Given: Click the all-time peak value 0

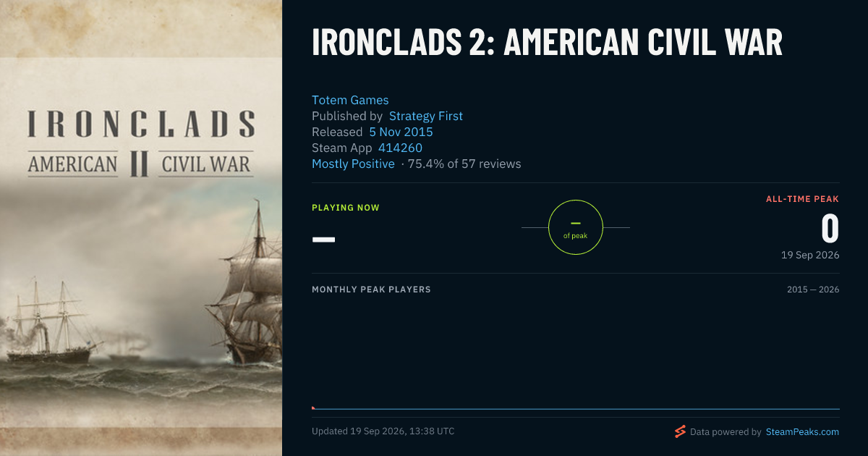Looking at the screenshot, I should (830, 229).
